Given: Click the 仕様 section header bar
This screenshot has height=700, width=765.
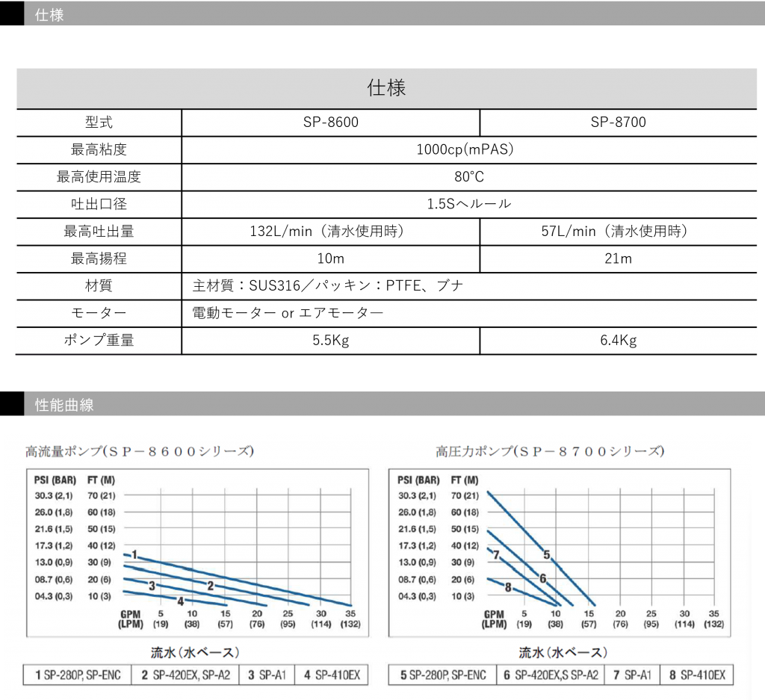Looking at the screenshot, I should 382,14.
